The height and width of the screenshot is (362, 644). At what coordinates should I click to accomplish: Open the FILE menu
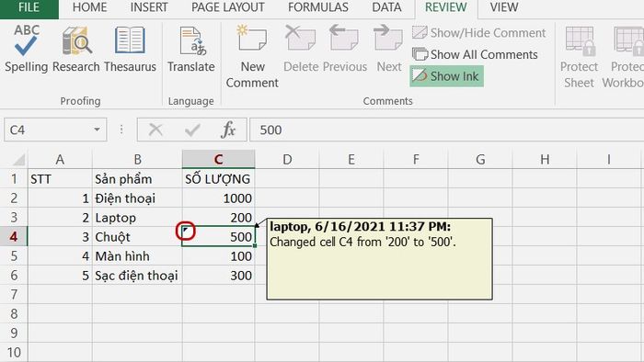point(29,7)
